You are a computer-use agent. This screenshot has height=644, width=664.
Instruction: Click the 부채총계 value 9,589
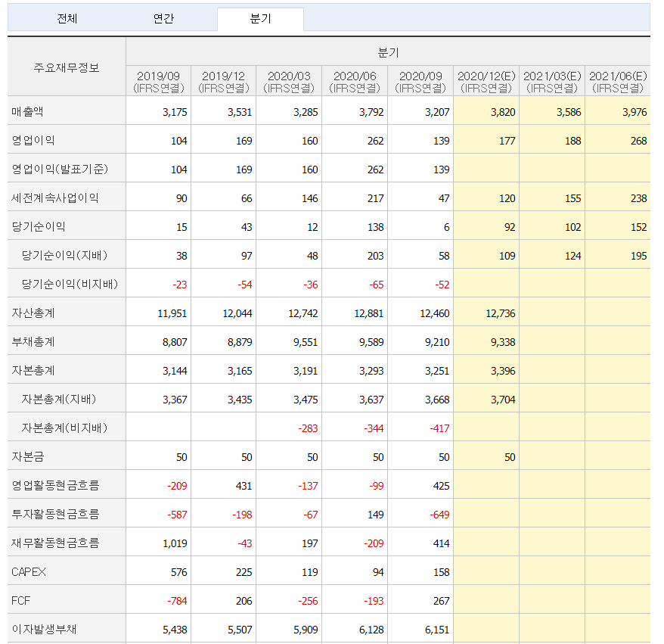(371, 342)
